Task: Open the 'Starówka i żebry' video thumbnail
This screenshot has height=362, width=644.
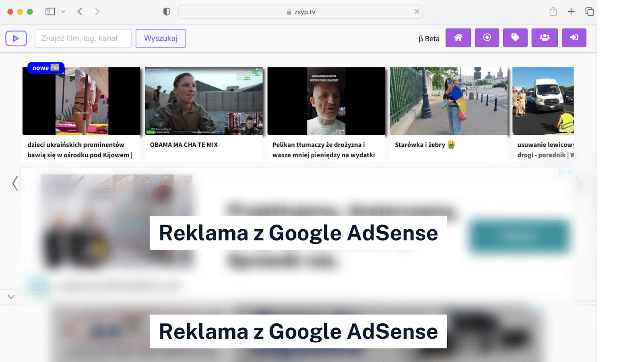Action: pos(449,101)
